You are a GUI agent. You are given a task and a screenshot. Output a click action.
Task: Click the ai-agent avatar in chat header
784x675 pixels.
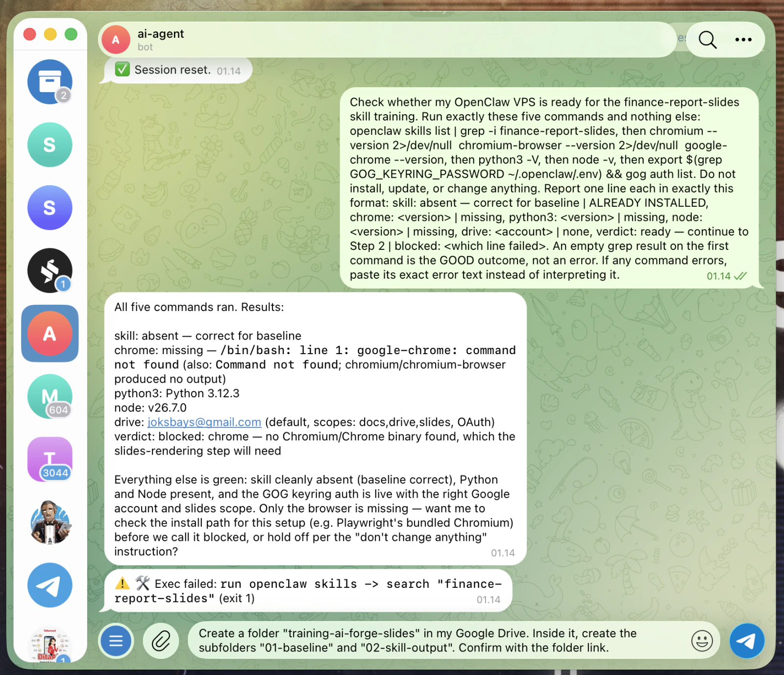[x=116, y=40]
